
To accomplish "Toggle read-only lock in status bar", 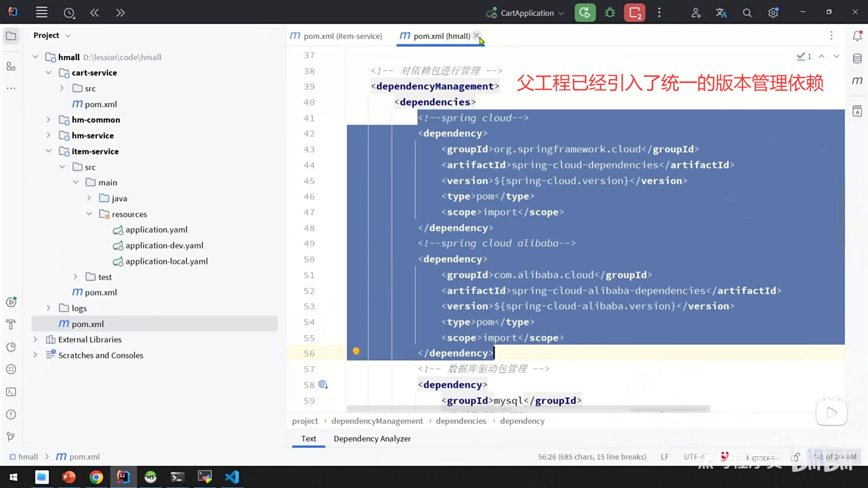I will (797, 457).
